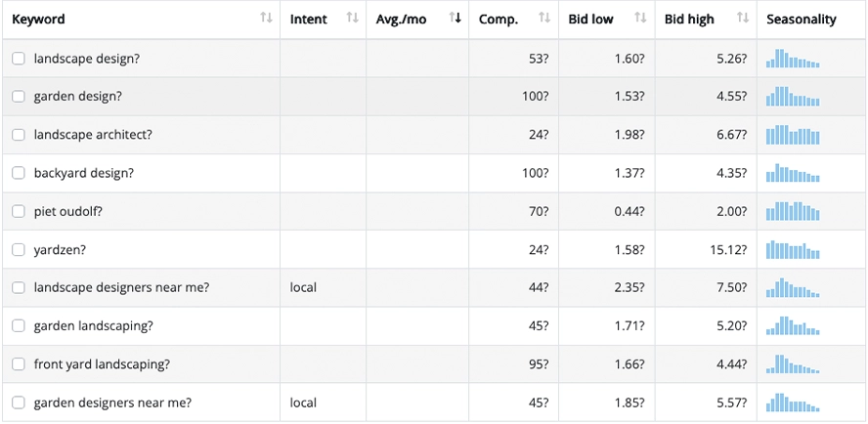Tick the piet oudolf row checkbox
Screen dimensions: 868x424
[x=19, y=211]
